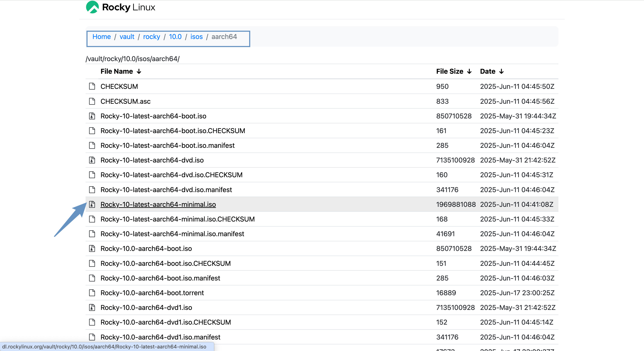The height and width of the screenshot is (351, 644).
Task: Sort by File Size using its arrow
Action: [x=469, y=72]
